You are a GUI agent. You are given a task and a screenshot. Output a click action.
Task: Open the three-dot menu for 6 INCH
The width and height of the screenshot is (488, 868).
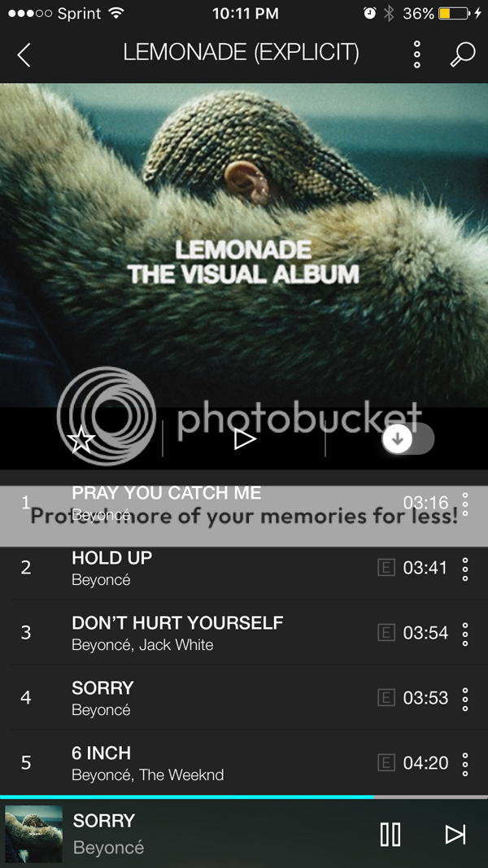465,763
